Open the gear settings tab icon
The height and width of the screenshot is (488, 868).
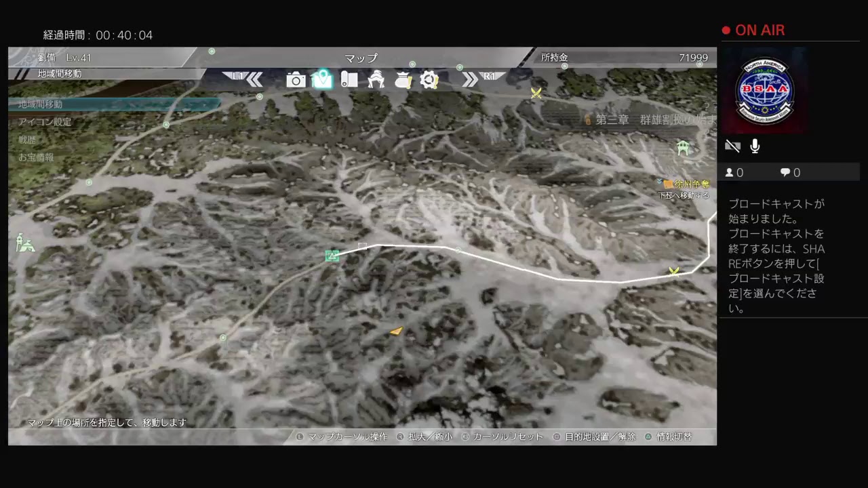point(429,81)
